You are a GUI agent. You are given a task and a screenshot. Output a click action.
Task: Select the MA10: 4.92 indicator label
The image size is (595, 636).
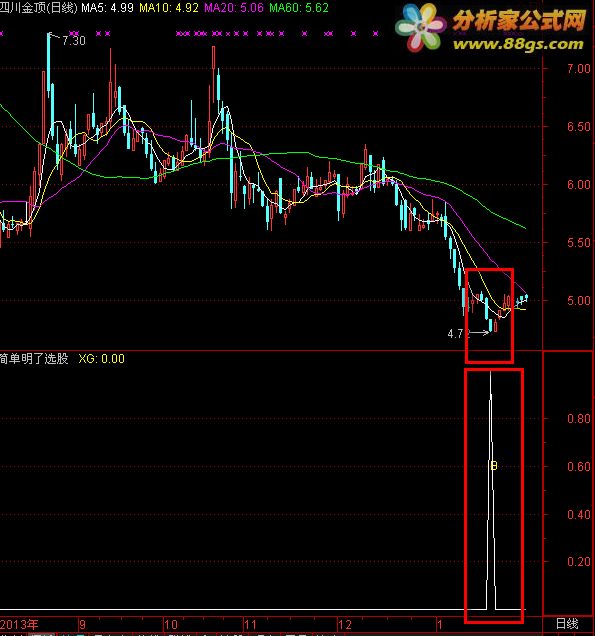pos(169,8)
